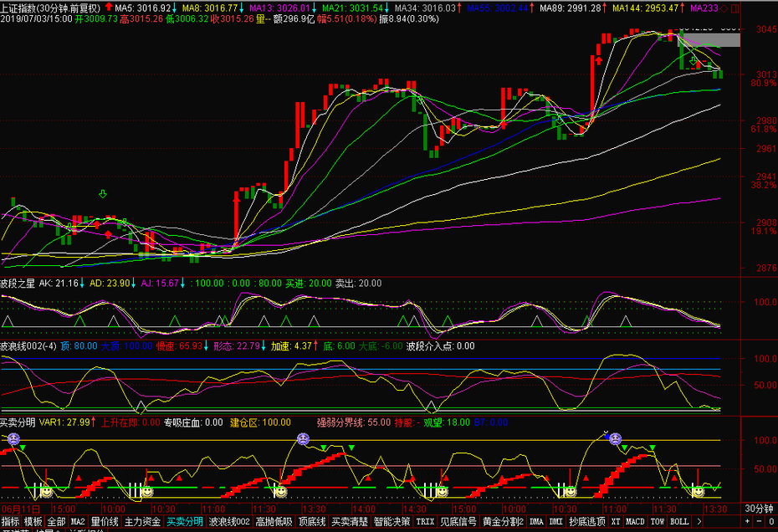Click the MA13: 3026.01 label
Screen dimensions: 778x532
pos(279,8)
